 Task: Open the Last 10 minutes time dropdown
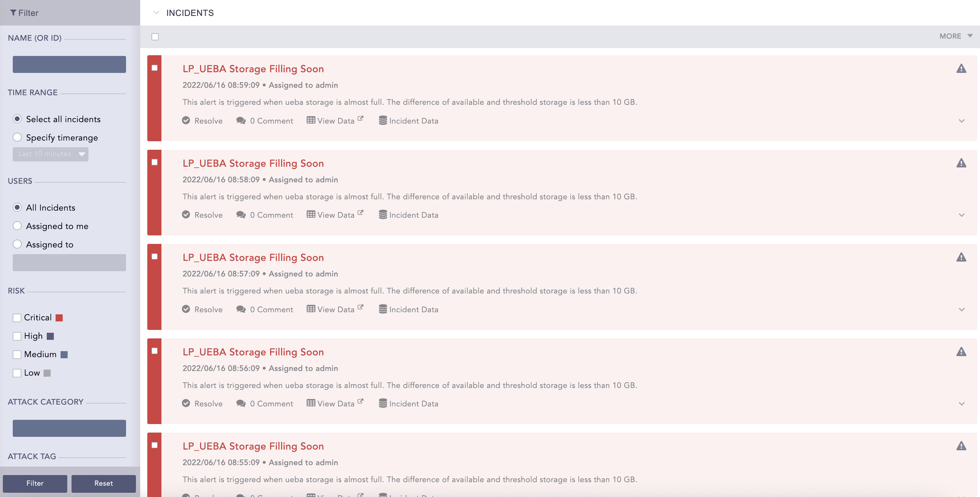pyautogui.click(x=50, y=154)
